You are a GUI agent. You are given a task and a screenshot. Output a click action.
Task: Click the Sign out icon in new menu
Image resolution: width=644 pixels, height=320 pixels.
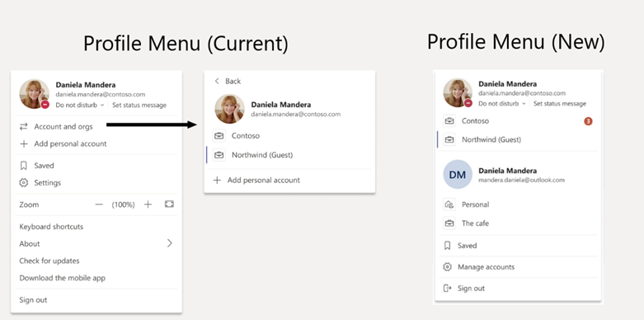click(x=447, y=289)
